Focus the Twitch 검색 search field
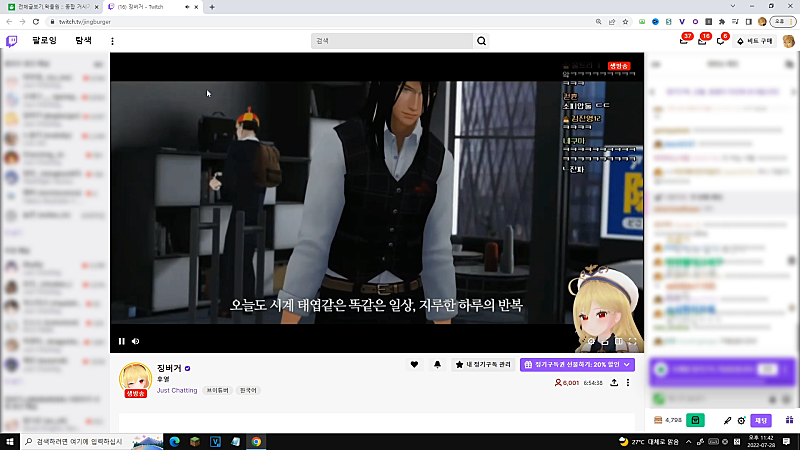Screen dimensions: 800x450 (x=392, y=41)
